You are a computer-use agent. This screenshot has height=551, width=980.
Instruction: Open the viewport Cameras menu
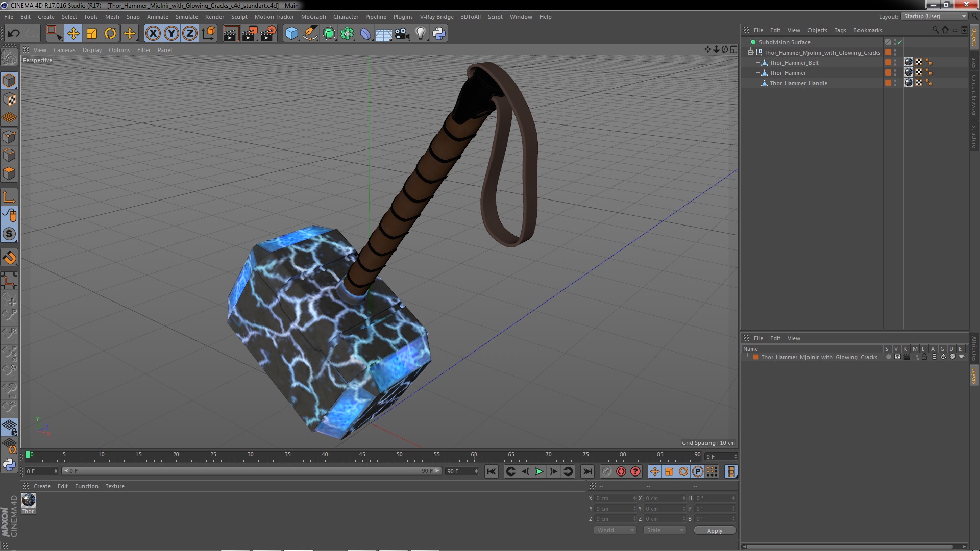tap(64, 50)
